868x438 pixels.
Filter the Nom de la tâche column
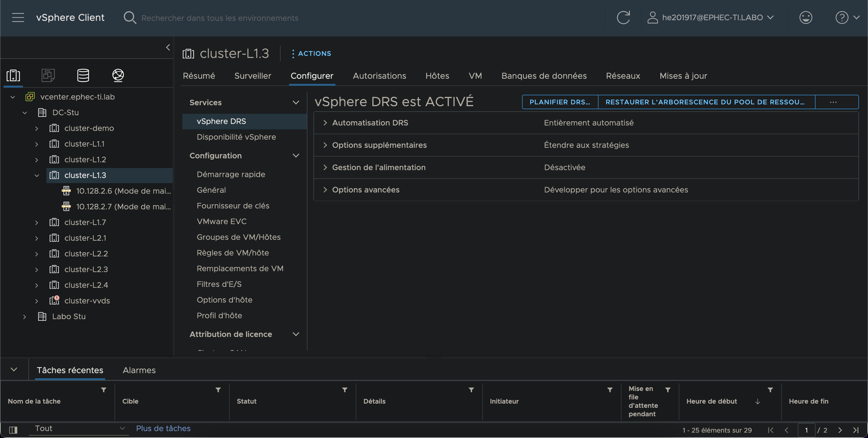tap(104, 390)
